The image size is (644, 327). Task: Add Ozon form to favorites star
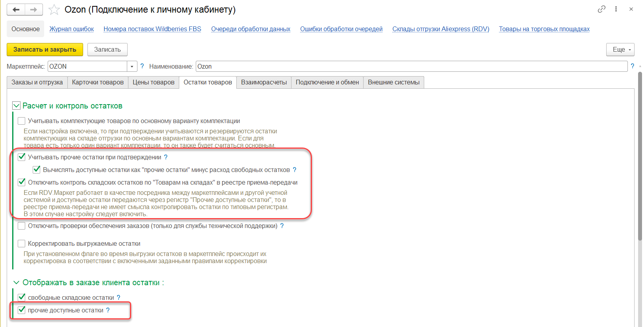point(54,9)
